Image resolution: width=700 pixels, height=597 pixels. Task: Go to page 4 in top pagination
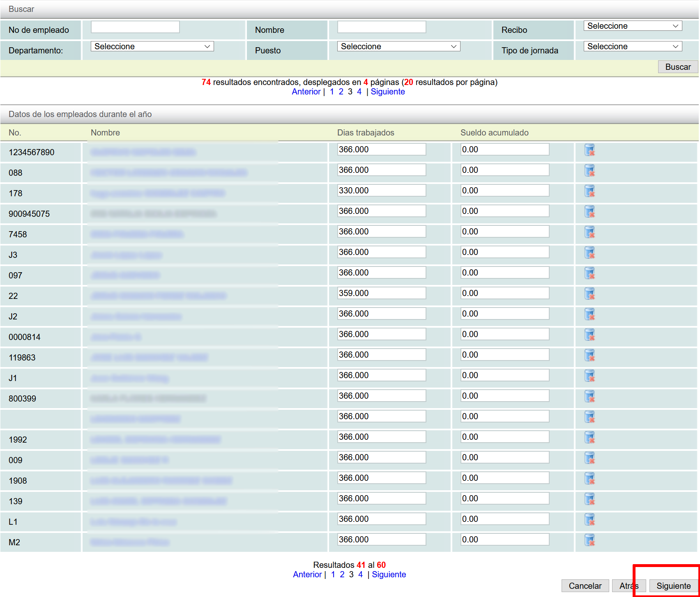click(x=359, y=92)
